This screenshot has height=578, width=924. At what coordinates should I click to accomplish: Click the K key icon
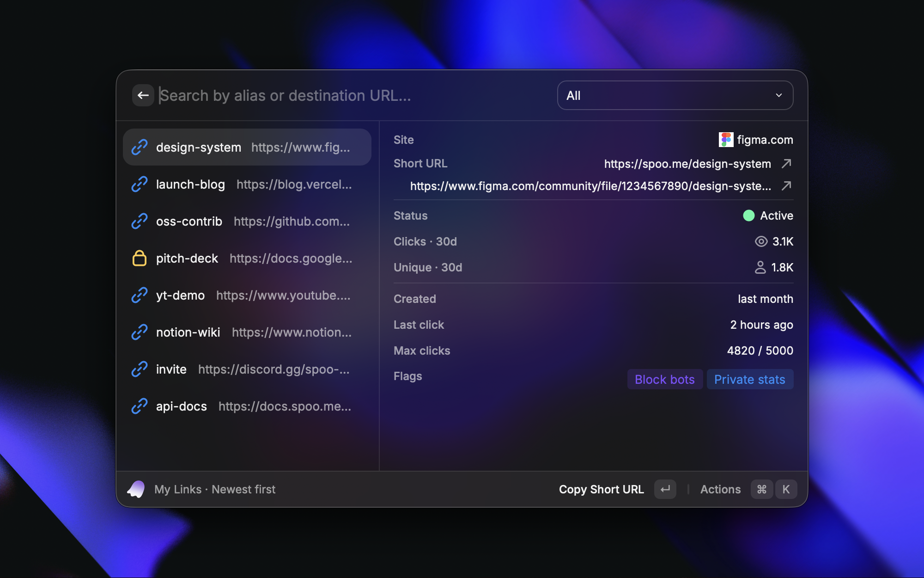point(786,489)
